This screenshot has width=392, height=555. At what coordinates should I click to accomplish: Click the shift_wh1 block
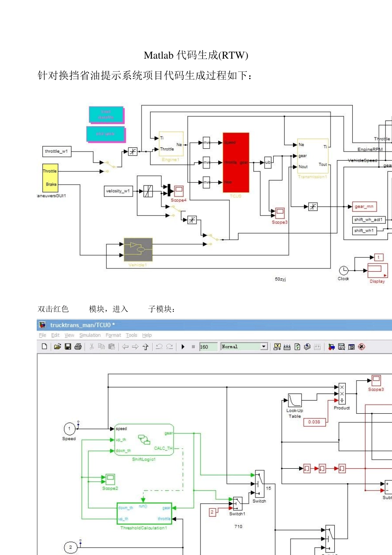[x=364, y=231]
